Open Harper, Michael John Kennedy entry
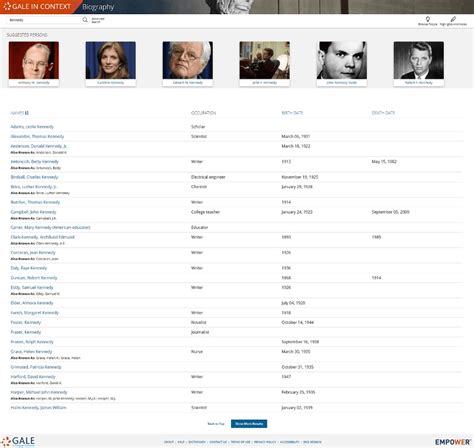 [39, 392]
